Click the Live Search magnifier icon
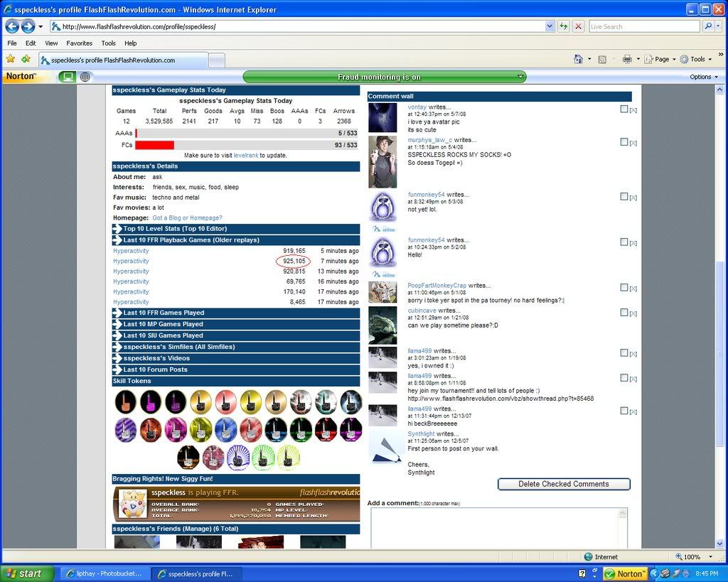 click(708, 26)
